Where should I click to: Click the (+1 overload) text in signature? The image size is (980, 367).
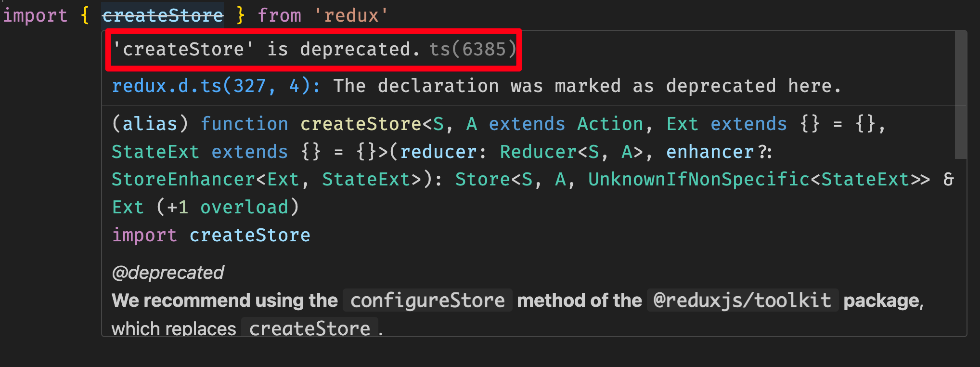(228, 207)
